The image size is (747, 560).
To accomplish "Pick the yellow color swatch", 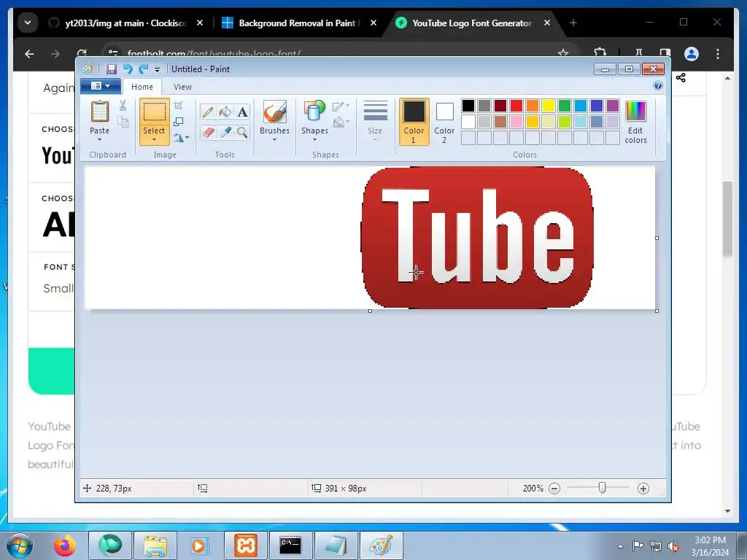I will tap(549, 106).
